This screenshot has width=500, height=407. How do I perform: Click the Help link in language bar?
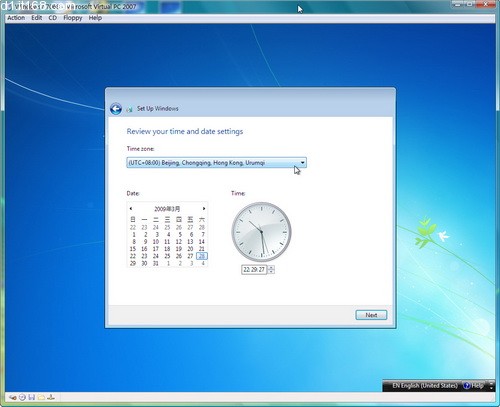[478, 386]
